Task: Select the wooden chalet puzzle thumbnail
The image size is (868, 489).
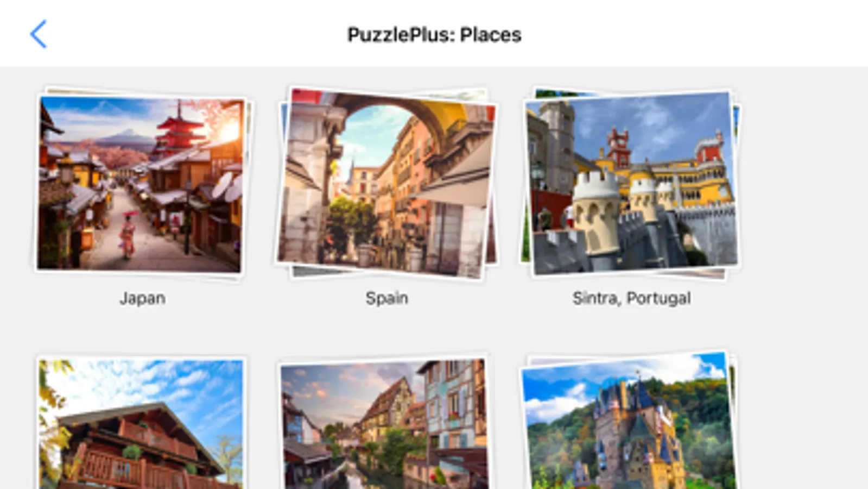Action: [x=140, y=423]
